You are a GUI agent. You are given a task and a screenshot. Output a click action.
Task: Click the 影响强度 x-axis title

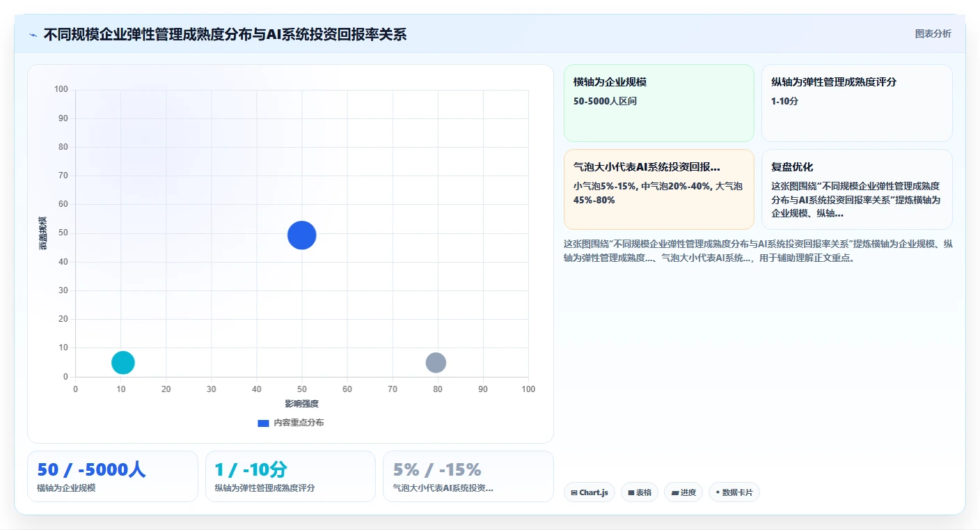[301, 404]
